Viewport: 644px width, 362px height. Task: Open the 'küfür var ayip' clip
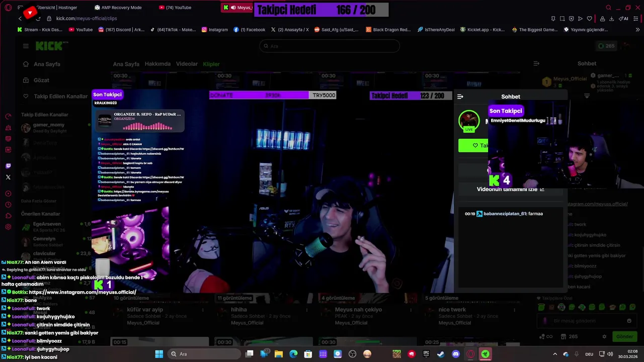(145, 310)
